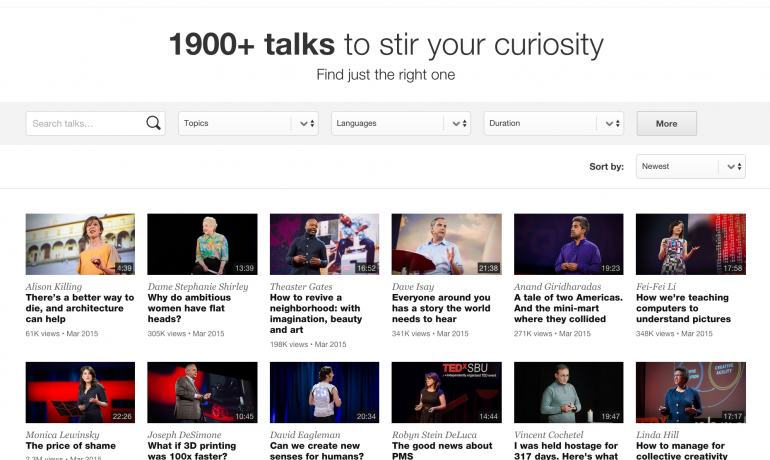Click speaker name David Eagleman
Image resolution: width=770 pixels, height=460 pixels.
305,434
